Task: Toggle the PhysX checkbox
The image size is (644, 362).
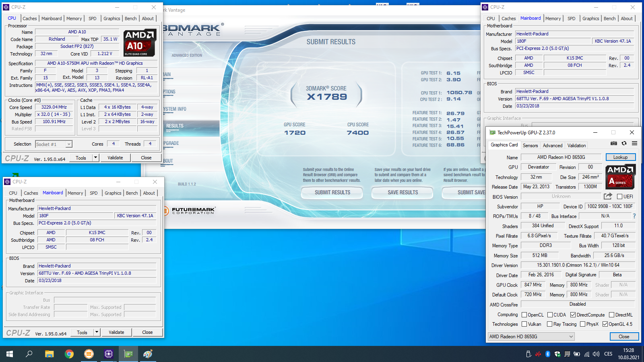Action: click(583, 324)
